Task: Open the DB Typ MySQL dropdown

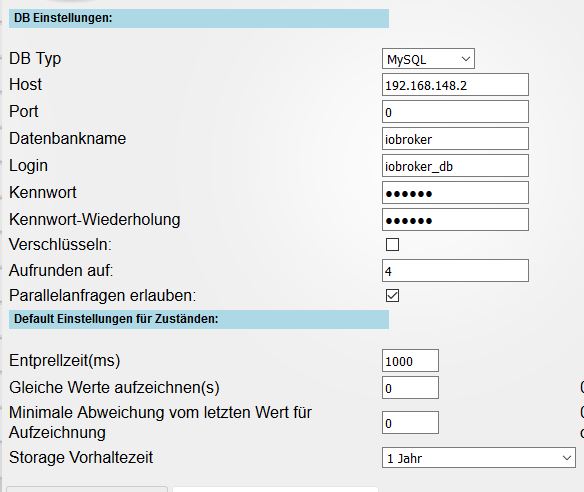Action: tap(428, 59)
